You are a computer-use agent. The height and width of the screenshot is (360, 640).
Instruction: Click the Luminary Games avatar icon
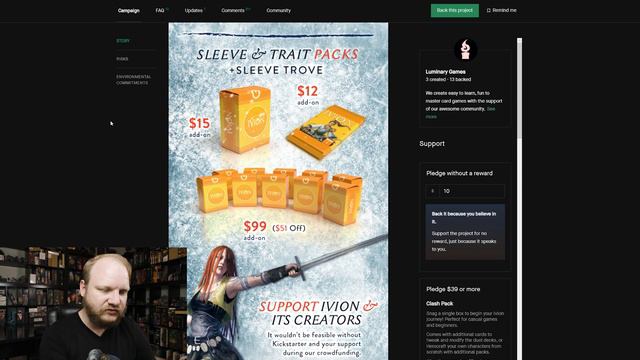[x=466, y=49]
